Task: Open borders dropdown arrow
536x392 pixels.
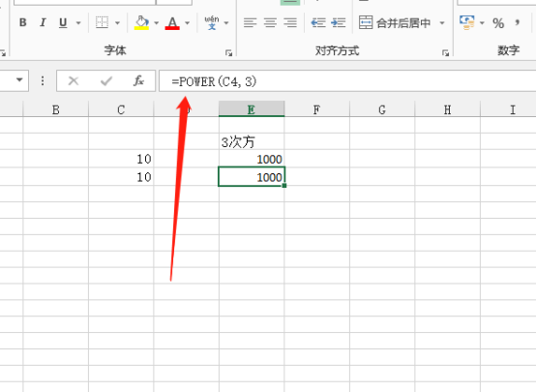Action: click(x=117, y=23)
